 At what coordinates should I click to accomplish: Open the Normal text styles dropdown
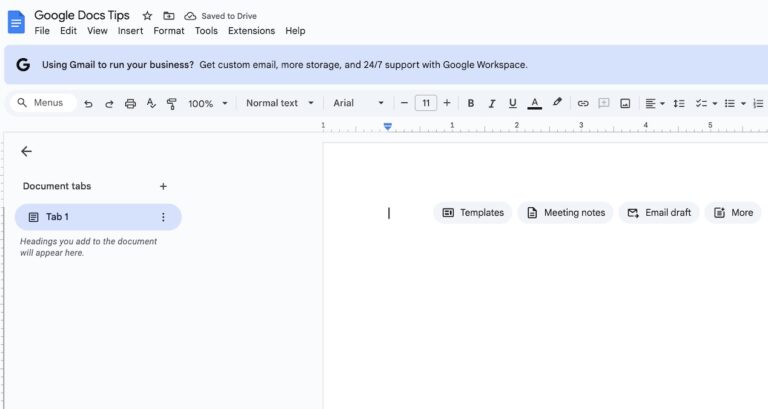[280, 103]
